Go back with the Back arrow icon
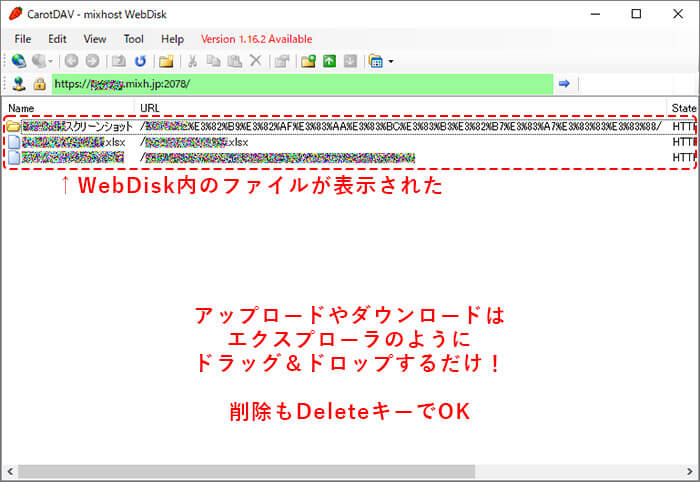The width and height of the screenshot is (700, 482). click(x=71, y=61)
